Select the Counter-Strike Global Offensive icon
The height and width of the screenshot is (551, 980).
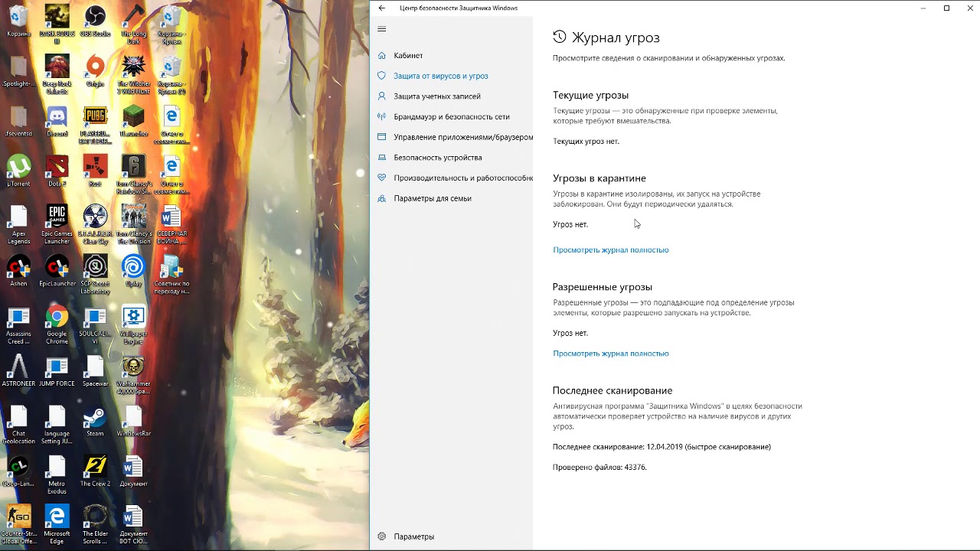pyautogui.click(x=18, y=524)
